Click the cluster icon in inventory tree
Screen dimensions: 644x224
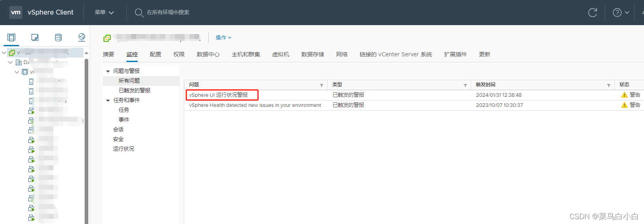tap(25, 72)
